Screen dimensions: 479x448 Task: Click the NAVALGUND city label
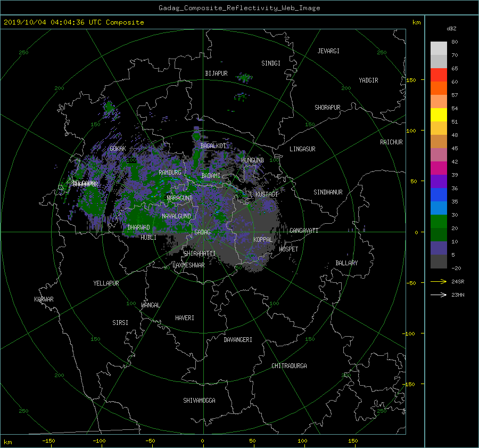click(x=176, y=216)
